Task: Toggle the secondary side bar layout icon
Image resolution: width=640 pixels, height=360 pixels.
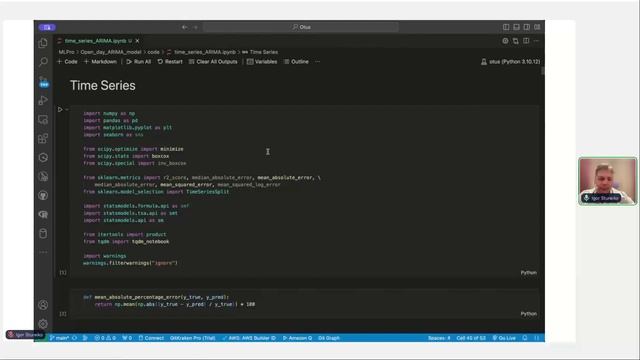Action: click(x=527, y=27)
